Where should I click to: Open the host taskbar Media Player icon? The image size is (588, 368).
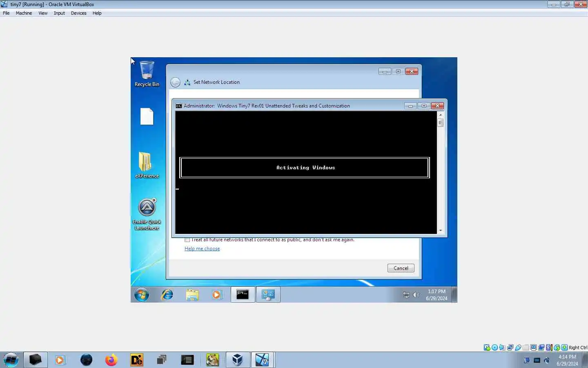pos(60,360)
